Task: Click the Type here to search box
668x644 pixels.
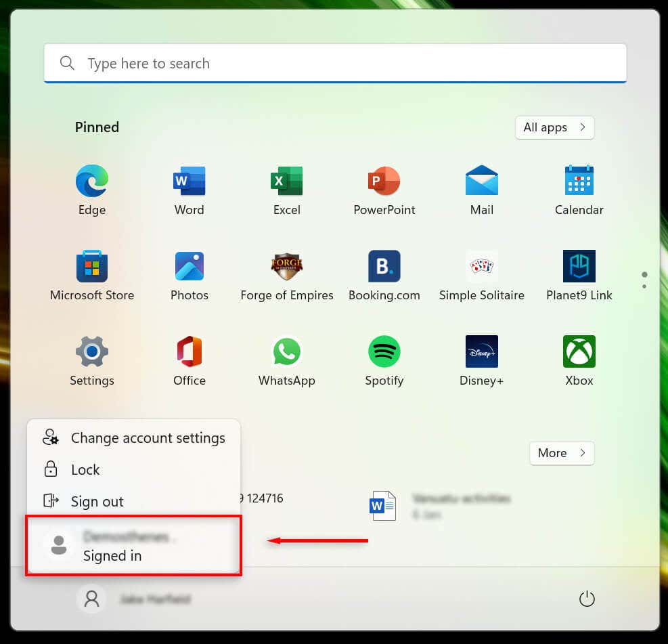Action: [x=335, y=63]
